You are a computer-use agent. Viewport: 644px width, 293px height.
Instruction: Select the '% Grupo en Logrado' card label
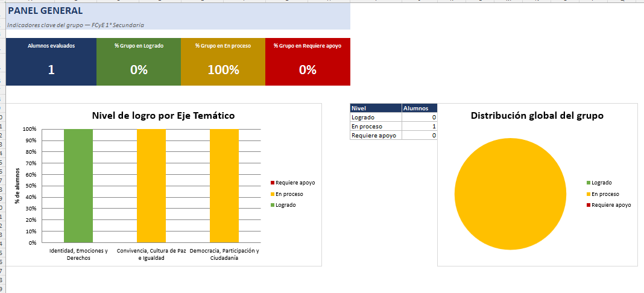click(139, 46)
